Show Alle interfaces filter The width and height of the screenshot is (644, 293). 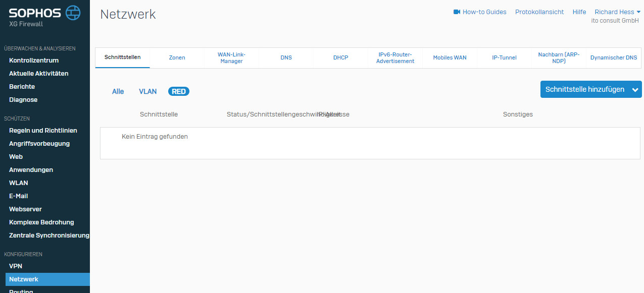tap(118, 91)
